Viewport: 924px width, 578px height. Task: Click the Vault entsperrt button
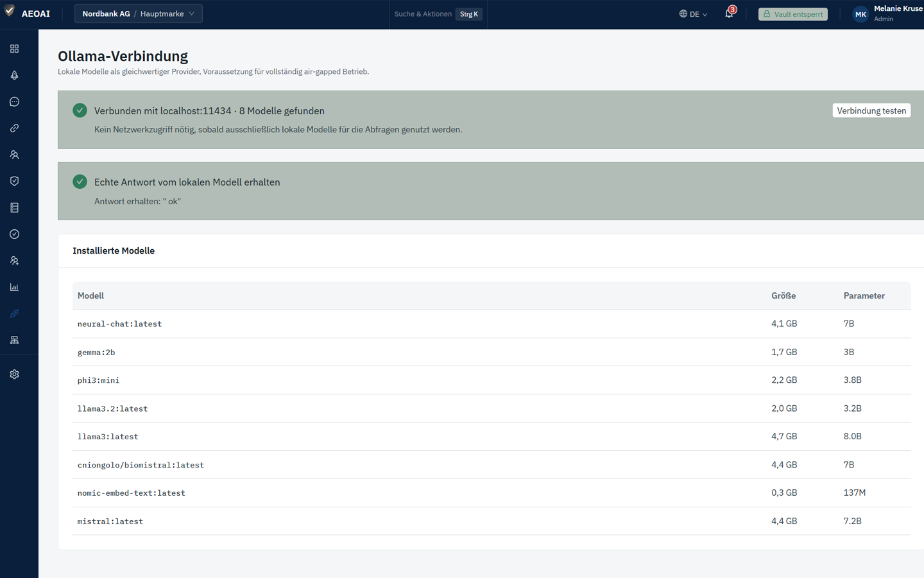[793, 14]
